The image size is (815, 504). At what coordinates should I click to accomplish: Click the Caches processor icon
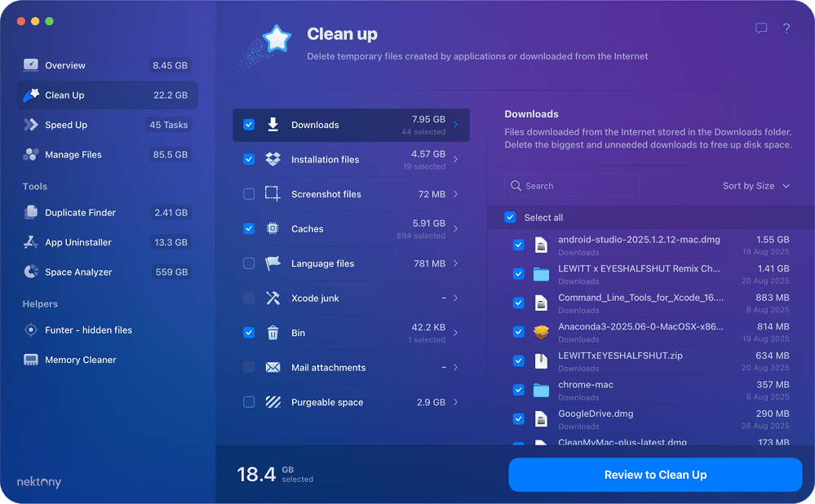(272, 228)
